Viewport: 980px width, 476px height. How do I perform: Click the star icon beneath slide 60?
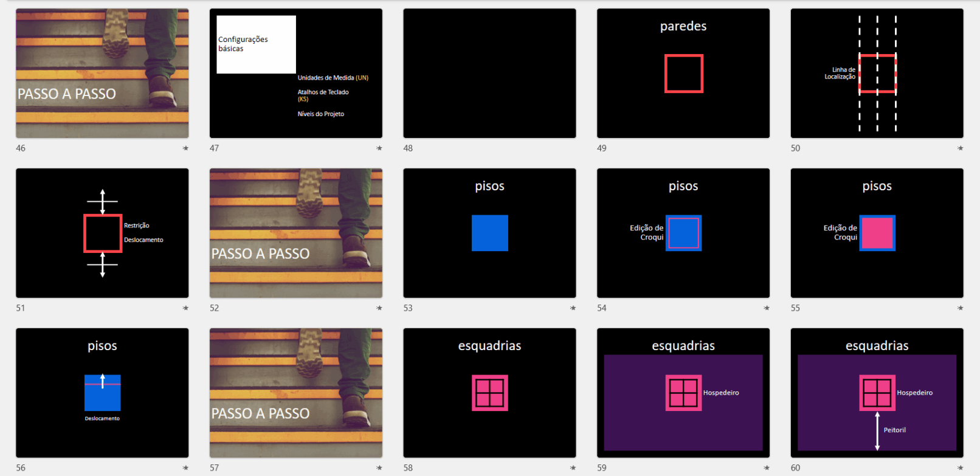[x=960, y=468]
